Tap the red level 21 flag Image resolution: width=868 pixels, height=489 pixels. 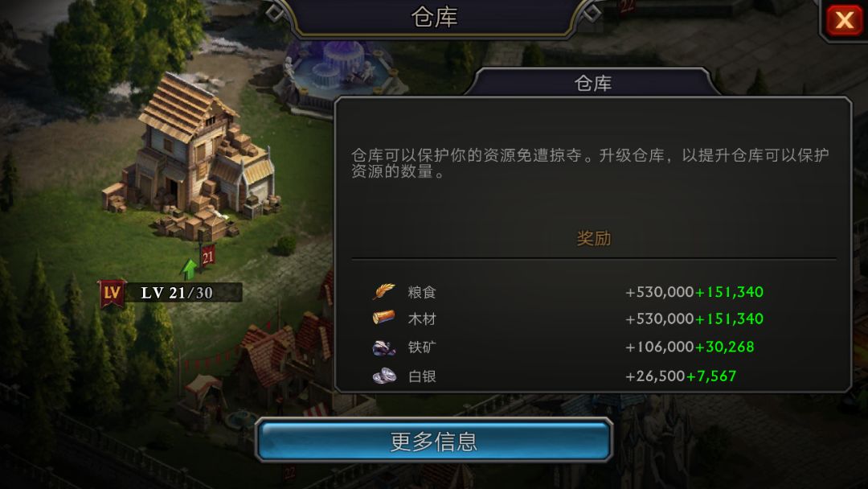[207, 256]
